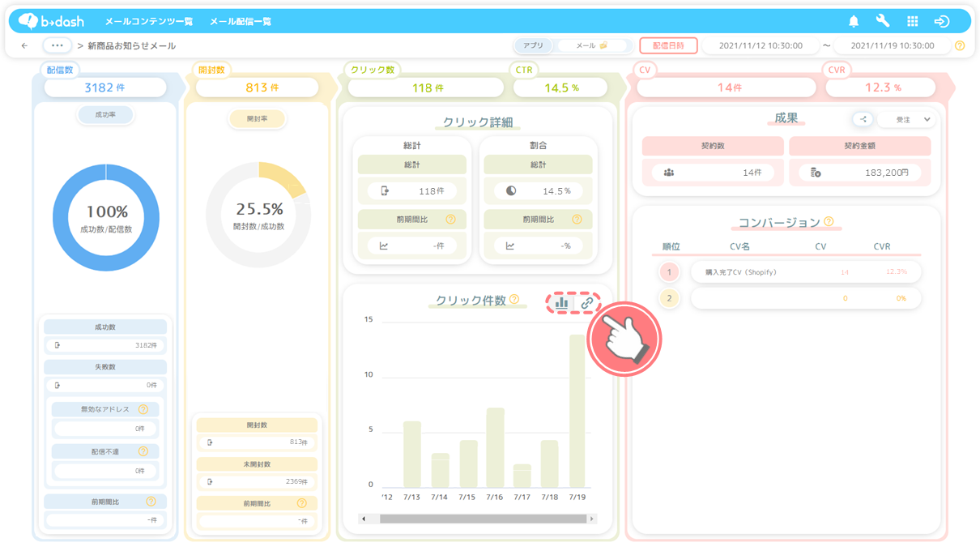The image size is (980, 551).
Task: Open メールコンテンツ一覧 menu
Action: pos(148,22)
